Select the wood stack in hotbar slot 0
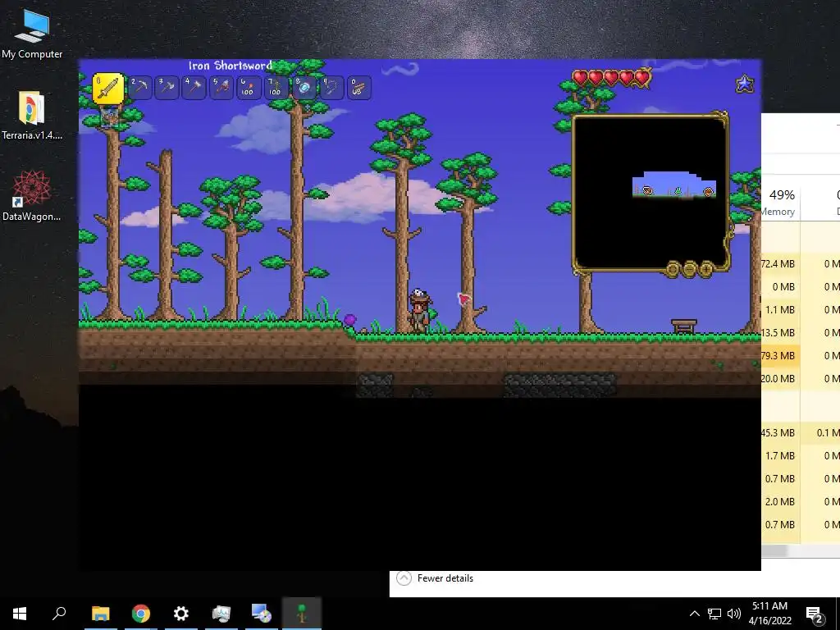The width and height of the screenshot is (840, 630). click(x=358, y=87)
